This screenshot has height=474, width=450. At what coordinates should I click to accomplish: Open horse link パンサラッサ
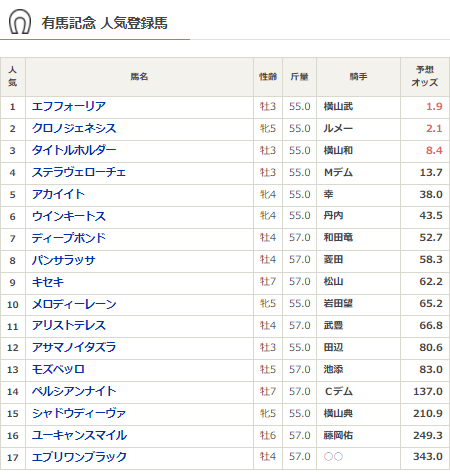(64, 260)
